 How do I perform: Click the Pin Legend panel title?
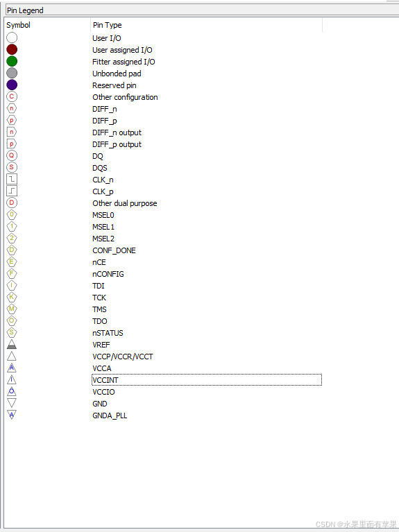25,10
